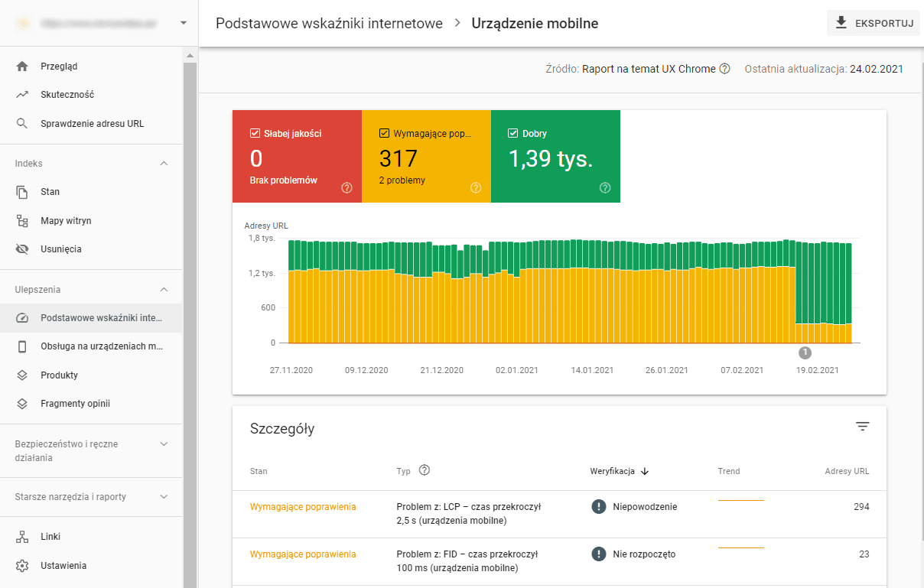Click the Skuteczność trend icon

tap(22, 95)
